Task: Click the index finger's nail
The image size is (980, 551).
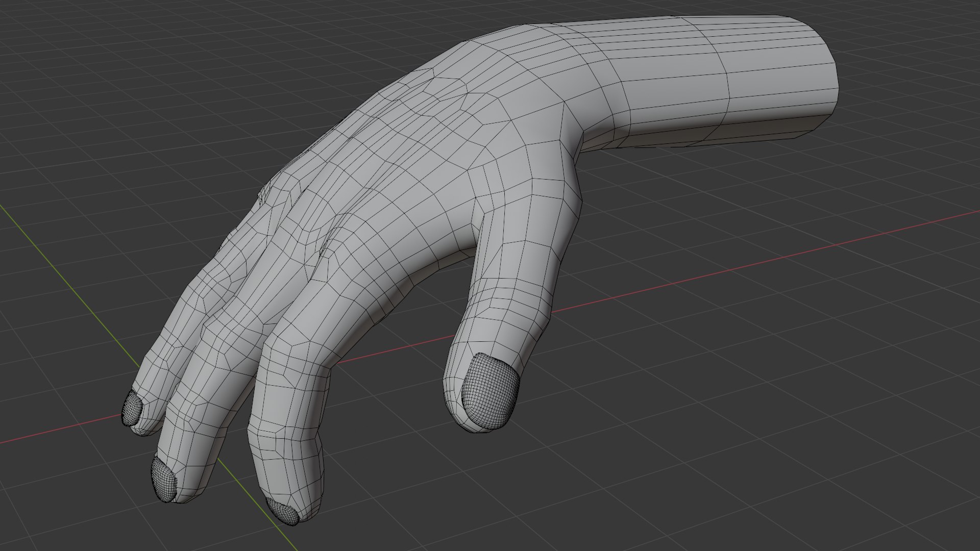Action: tap(282, 512)
